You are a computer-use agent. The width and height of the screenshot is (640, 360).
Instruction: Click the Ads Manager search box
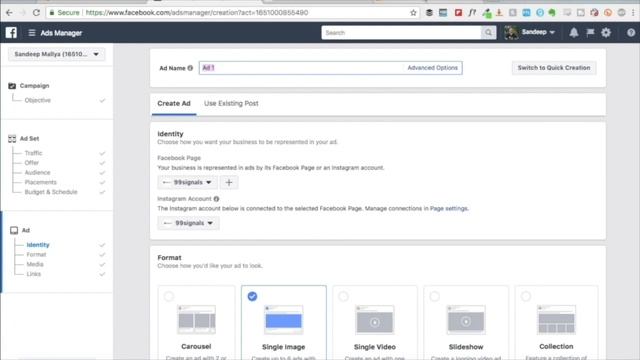click(x=401, y=33)
